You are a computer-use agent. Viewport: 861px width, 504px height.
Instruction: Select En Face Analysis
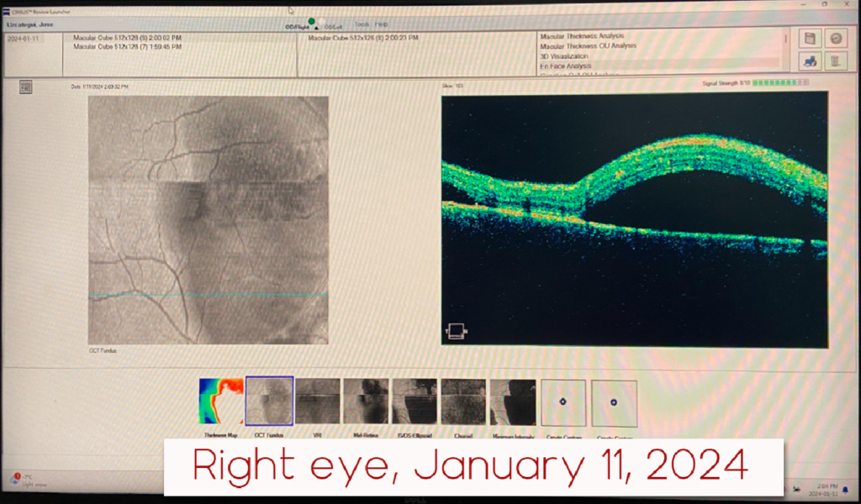point(565,66)
